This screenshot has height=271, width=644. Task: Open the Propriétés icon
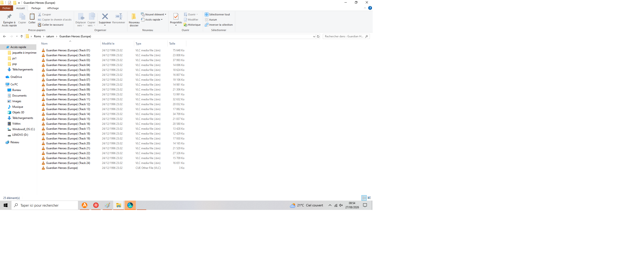coord(176,17)
